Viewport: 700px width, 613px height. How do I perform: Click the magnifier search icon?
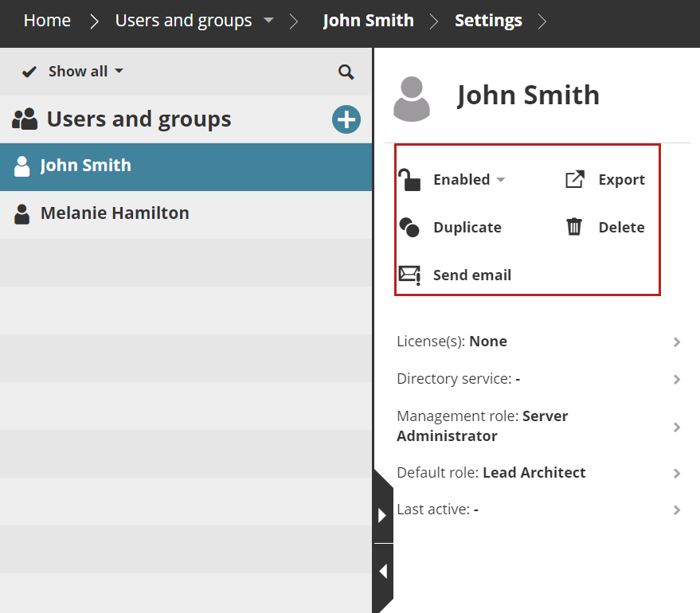point(346,72)
